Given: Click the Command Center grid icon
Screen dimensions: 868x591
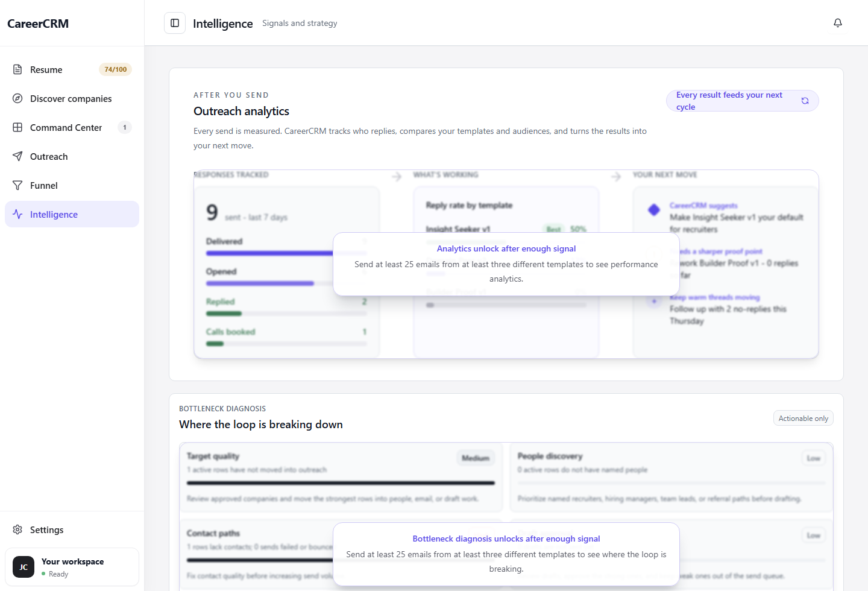Looking at the screenshot, I should [17, 127].
